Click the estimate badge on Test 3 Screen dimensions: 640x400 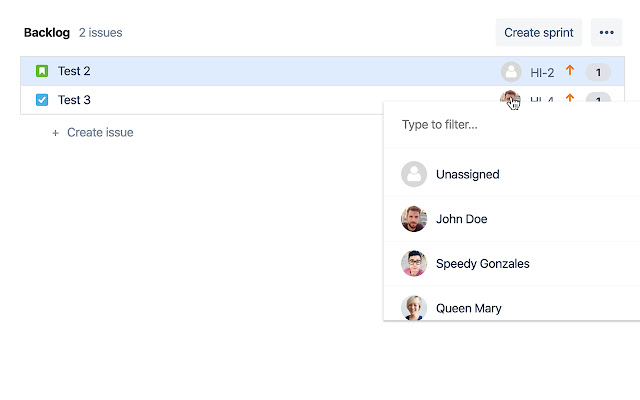click(x=598, y=99)
